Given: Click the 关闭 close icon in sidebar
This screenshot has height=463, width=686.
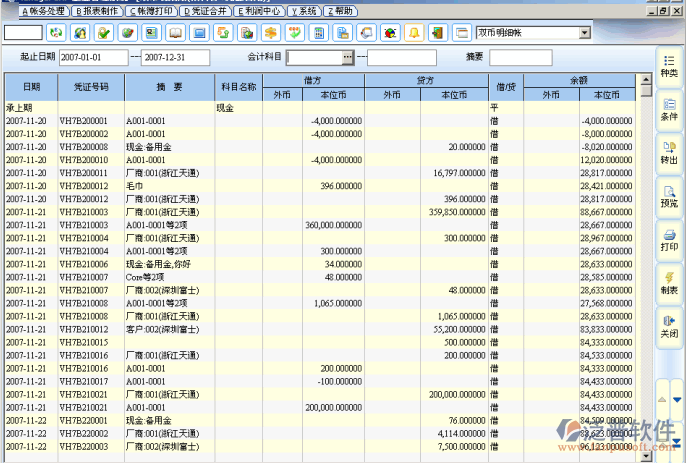Looking at the screenshot, I should click(x=669, y=325).
